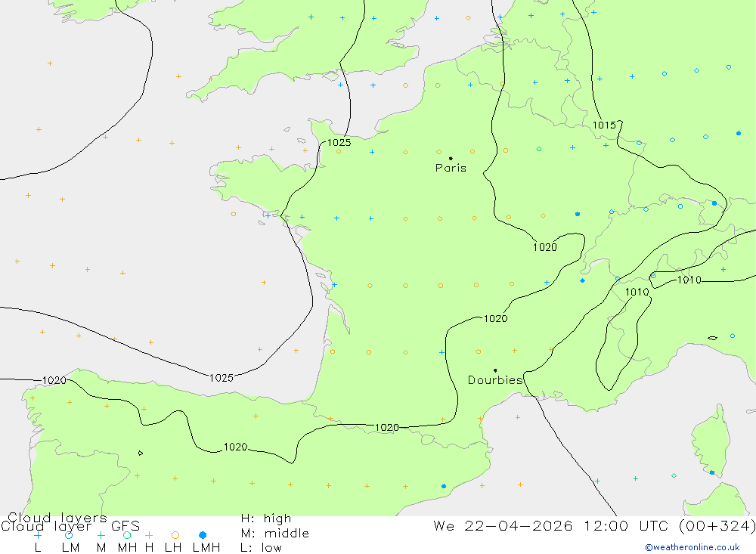Click the 'LMH' legend label text

pyautogui.click(x=206, y=548)
